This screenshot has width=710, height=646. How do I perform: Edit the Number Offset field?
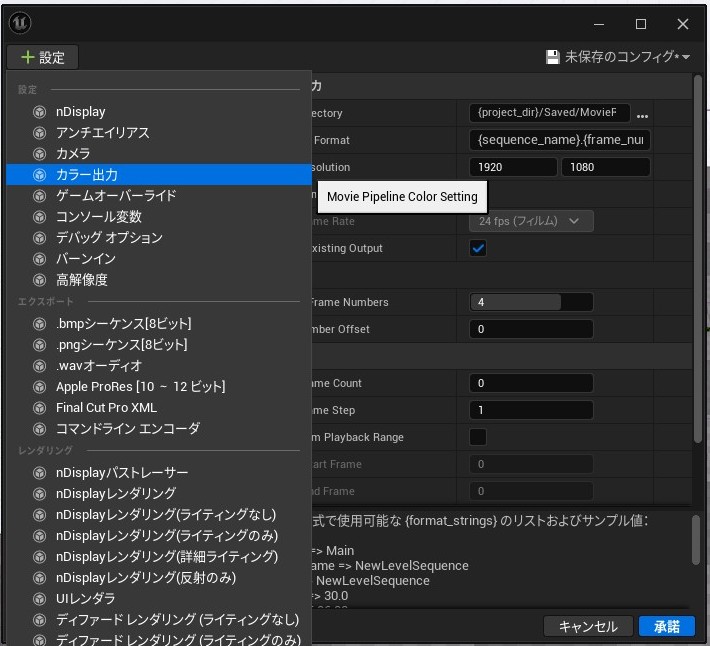pyautogui.click(x=531, y=329)
